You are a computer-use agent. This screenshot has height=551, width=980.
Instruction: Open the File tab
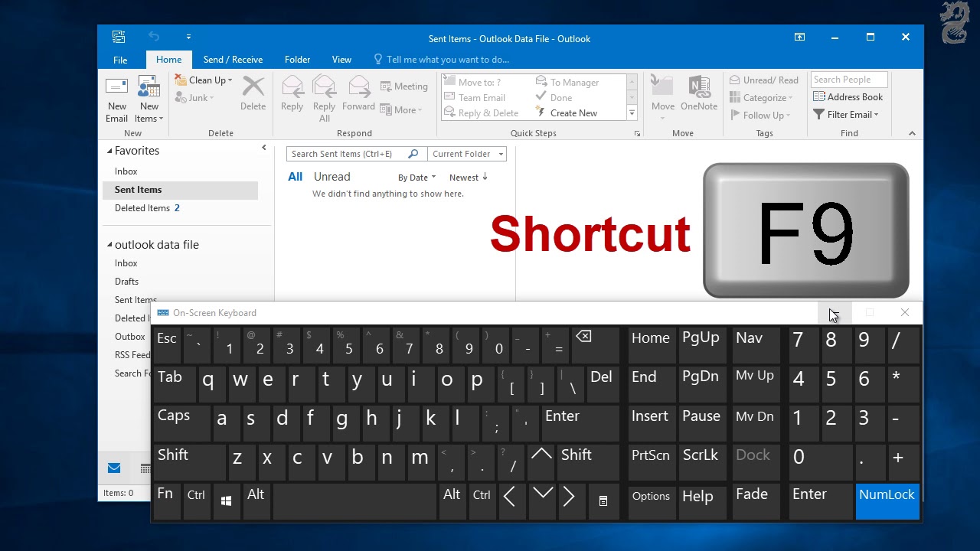pos(120,60)
